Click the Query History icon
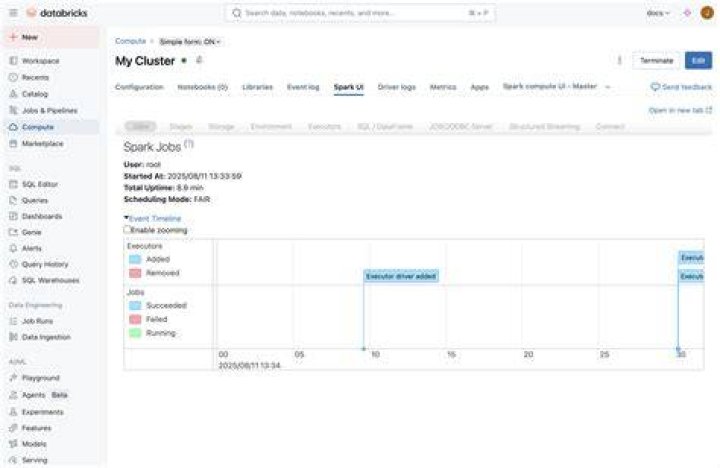This screenshot has width=720, height=468. 13,264
